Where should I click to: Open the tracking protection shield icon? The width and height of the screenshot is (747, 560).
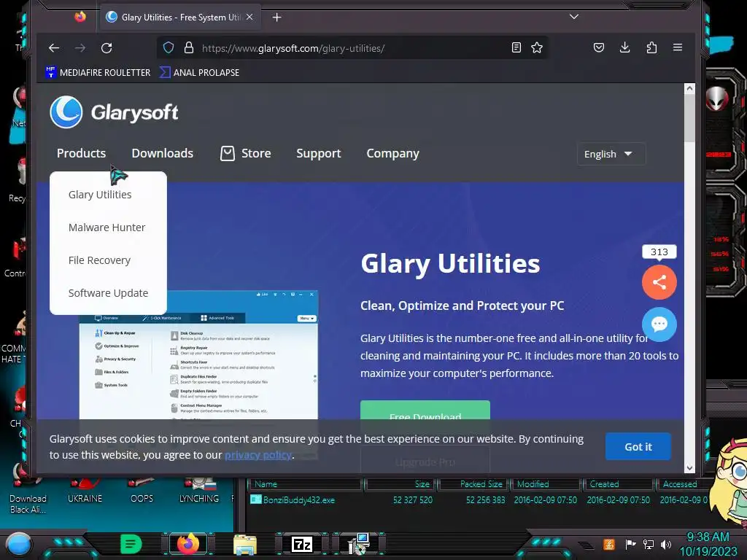169,48
